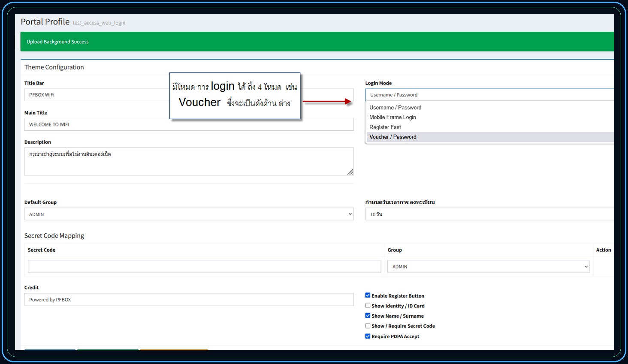The width and height of the screenshot is (628, 364).
Task: Enable Show / Require Secret Code checkbox
Action: pyautogui.click(x=368, y=326)
